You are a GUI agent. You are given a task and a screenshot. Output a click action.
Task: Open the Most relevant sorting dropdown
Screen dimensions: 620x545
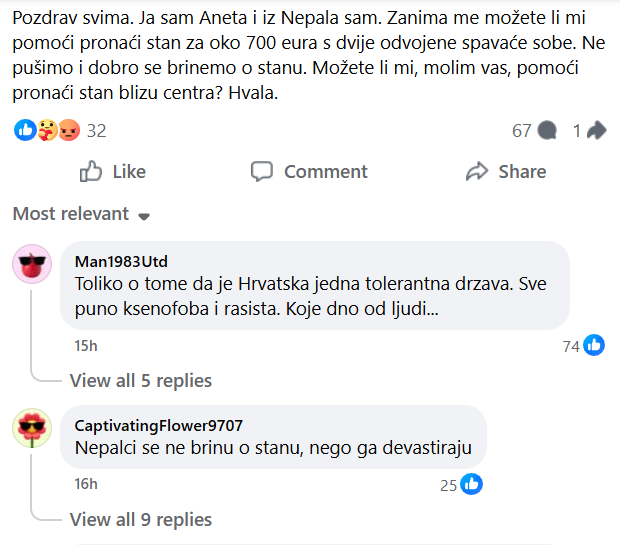point(81,214)
